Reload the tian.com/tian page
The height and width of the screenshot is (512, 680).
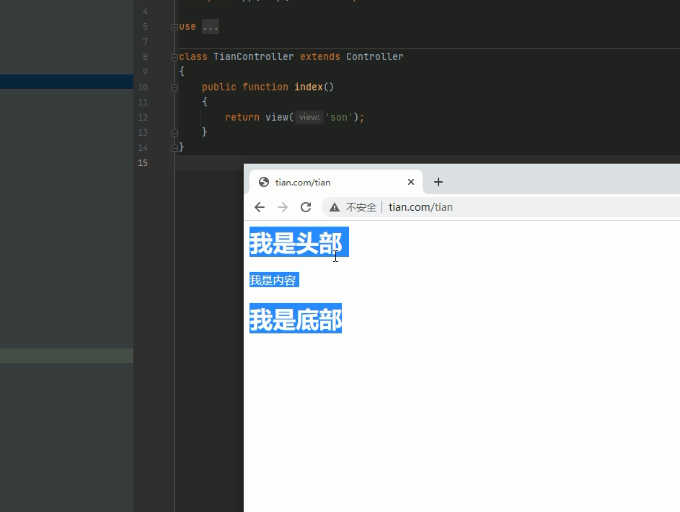[x=306, y=207]
